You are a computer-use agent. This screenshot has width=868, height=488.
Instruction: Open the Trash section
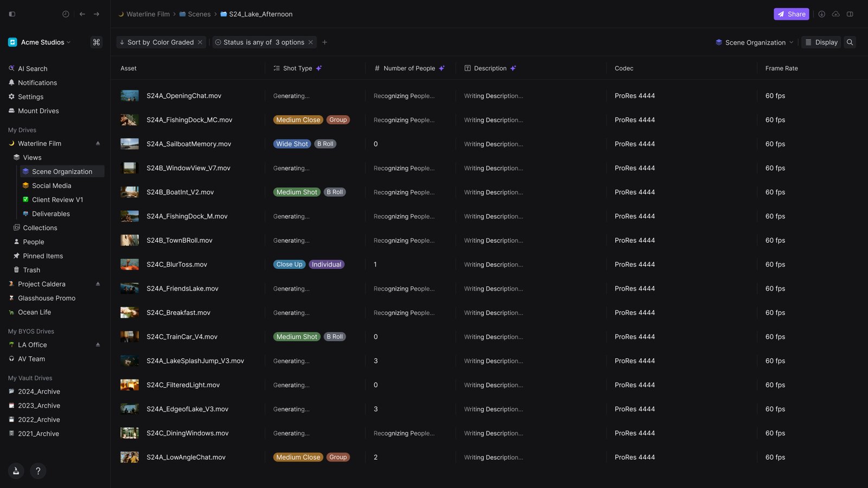(31, 269)
